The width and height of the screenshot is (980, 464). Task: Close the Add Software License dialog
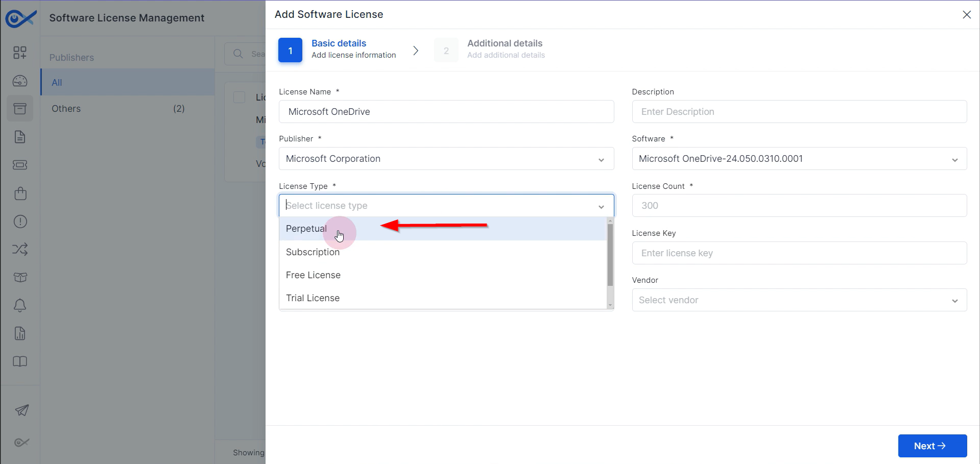pos(966,15)
